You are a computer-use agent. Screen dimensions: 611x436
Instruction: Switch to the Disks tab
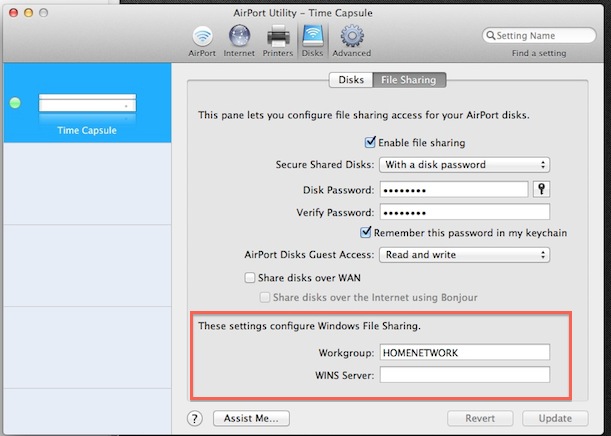coord(351,80)
